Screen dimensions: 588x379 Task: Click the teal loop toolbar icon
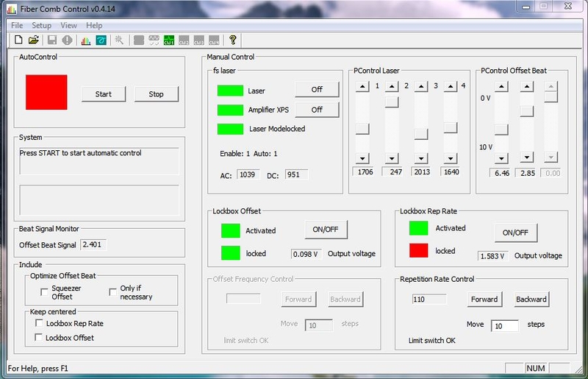[101, 40]
